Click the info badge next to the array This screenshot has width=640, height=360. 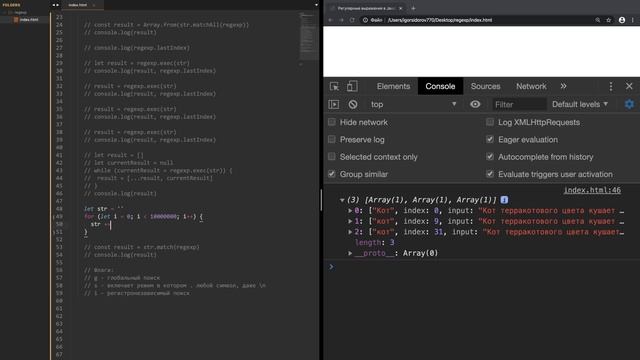click(x=504, y=200)
